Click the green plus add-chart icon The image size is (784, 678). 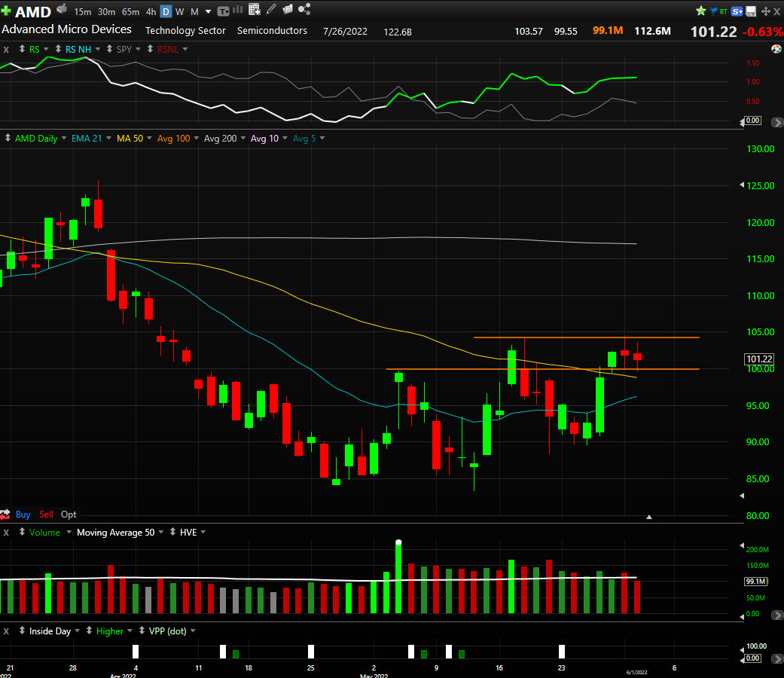pyautogui.click(x=6, y=11)
